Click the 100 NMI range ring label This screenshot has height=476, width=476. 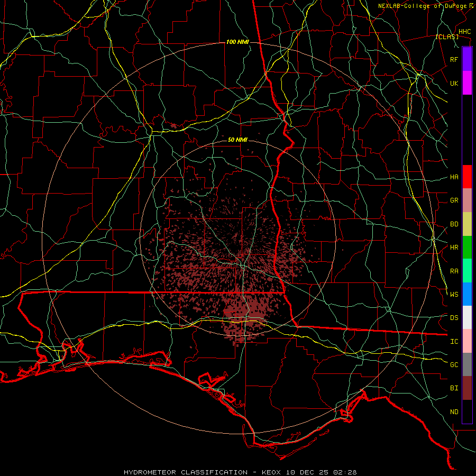[237, 42]
